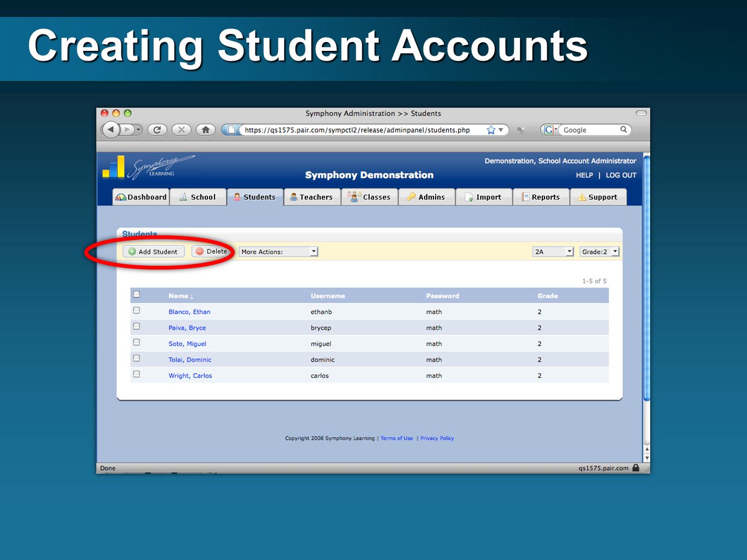The image size is (747, 560).
Task: Click the LOG OUT link
Action: click(621, 175)
